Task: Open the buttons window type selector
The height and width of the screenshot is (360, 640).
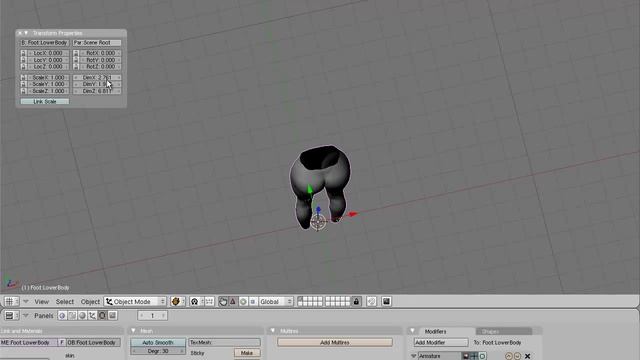Action: pos(11,316)
